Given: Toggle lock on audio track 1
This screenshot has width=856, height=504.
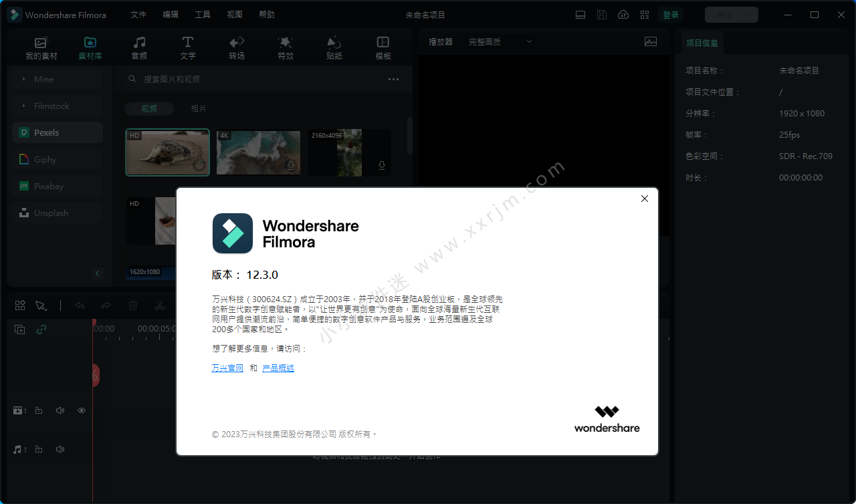Looking at the screenshot, I should point(39,449).
